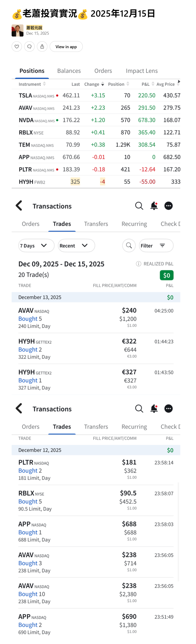Image resolution: width=196 pixels, height=644 pixels.
Task: Open notifications bell in upper Transactions header
Action: click(154, 206)
